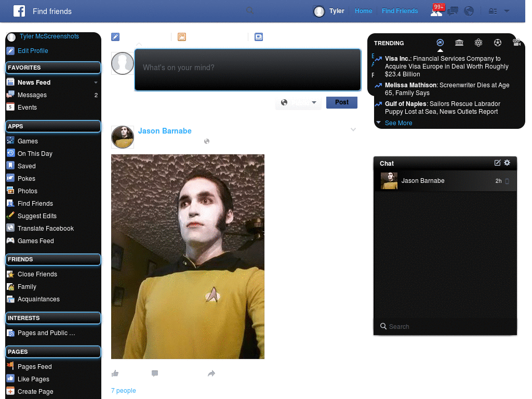The image size is (532, 399).
Task: Open Acquaintances list
Action: [x=38, y=299]
